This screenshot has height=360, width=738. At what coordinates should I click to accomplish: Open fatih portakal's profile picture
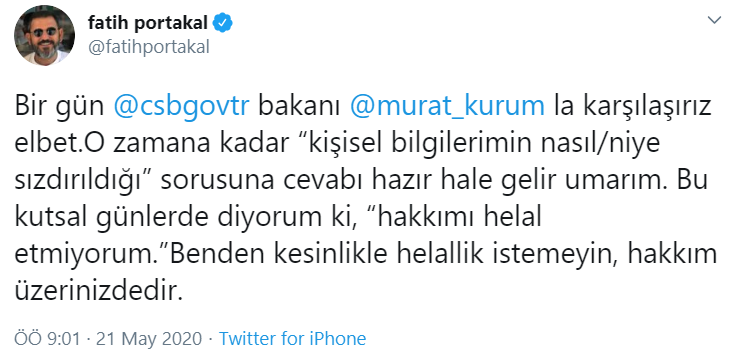(x=44, y=35)
